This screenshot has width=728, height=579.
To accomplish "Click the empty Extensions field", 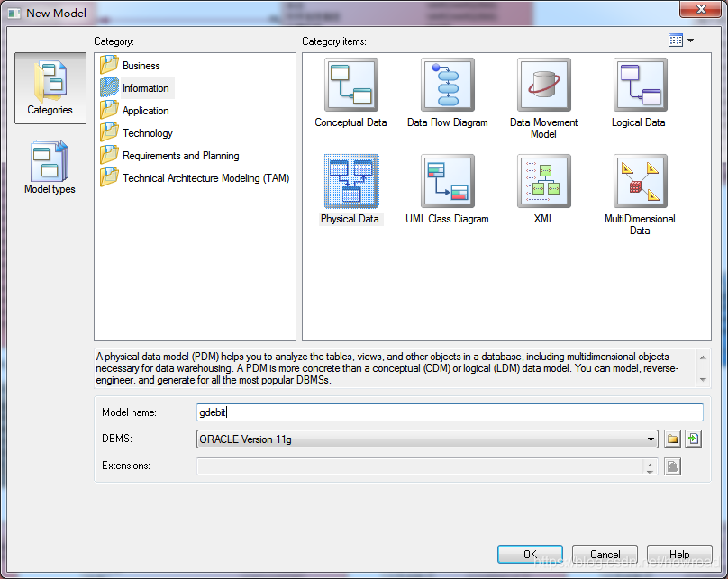I will pyautogui.click(x=420, y=466).
